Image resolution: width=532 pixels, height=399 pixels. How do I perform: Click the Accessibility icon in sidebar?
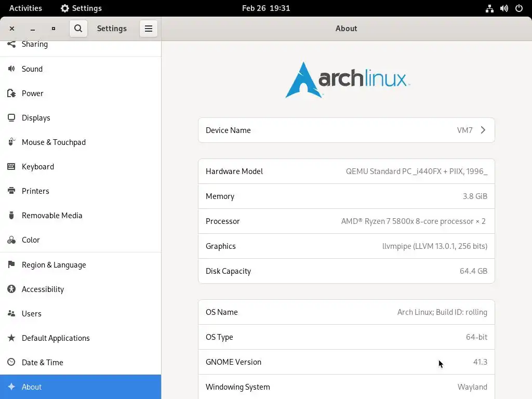[x=11, y=289]
